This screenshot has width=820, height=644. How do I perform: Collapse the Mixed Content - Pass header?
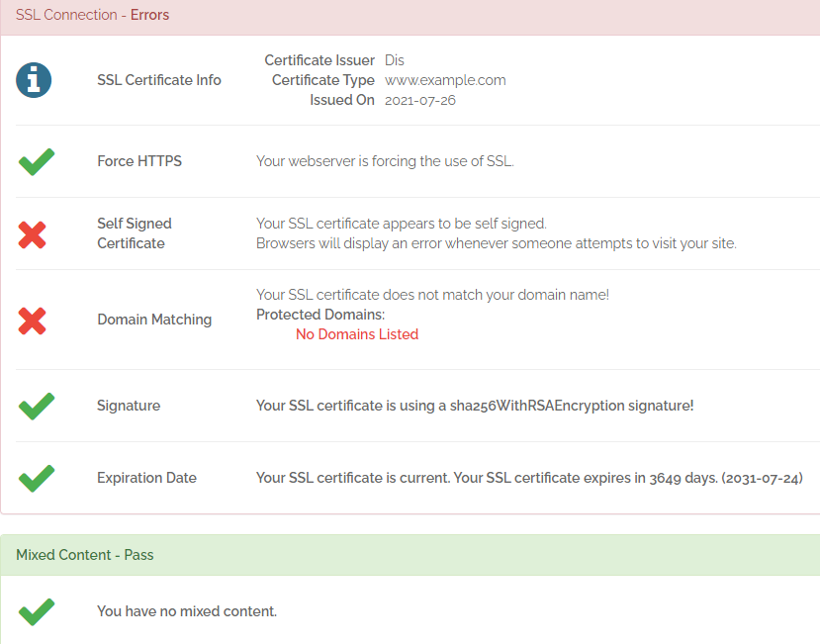pos(84,555)
